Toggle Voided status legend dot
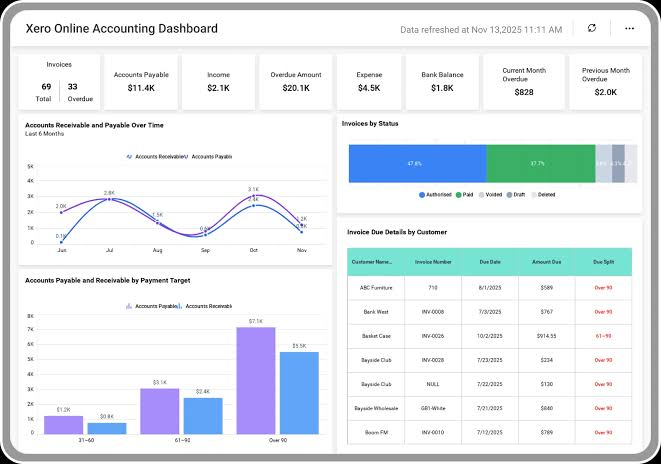This screenshot has width=661, height=464. (x=481, y=195)
